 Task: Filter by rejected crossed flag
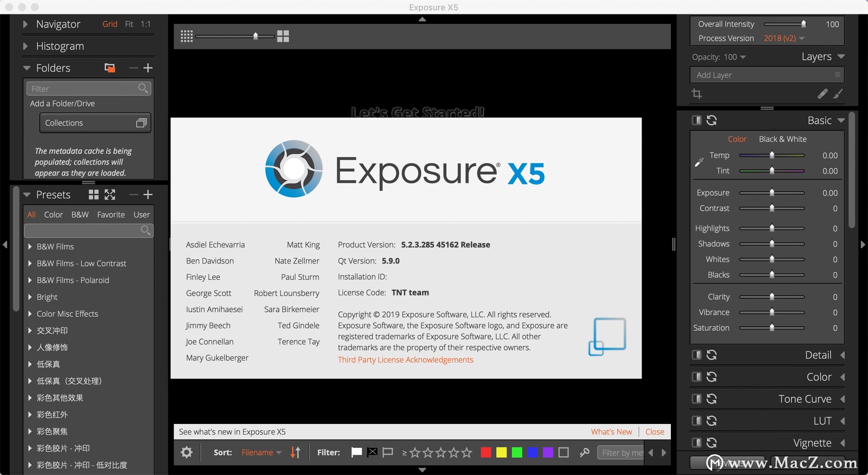(372, 452)
